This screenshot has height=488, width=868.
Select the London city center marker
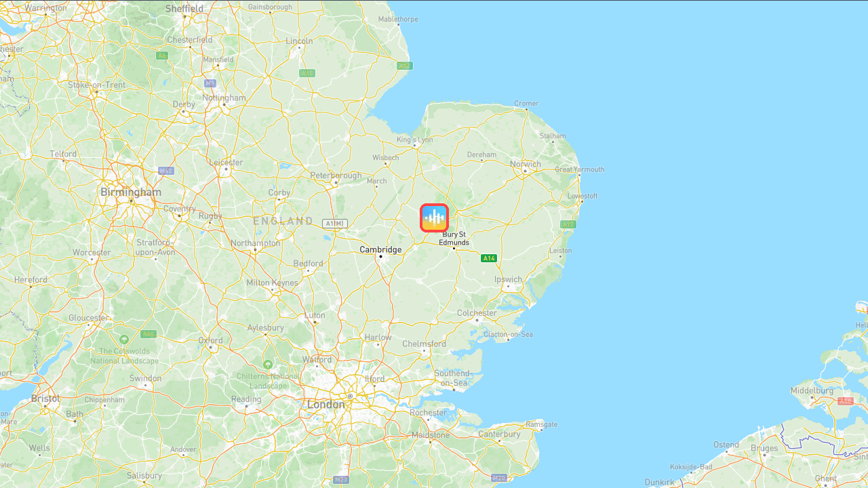pos(351,396)
